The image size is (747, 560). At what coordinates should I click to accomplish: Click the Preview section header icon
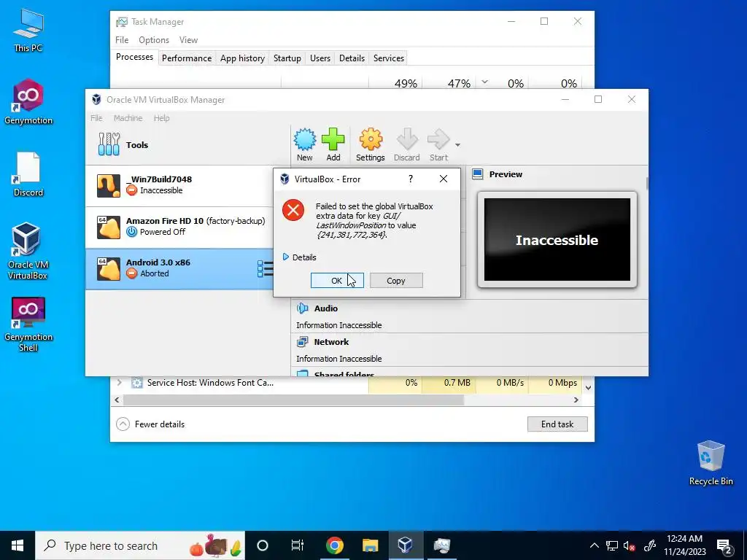point(477,174)
